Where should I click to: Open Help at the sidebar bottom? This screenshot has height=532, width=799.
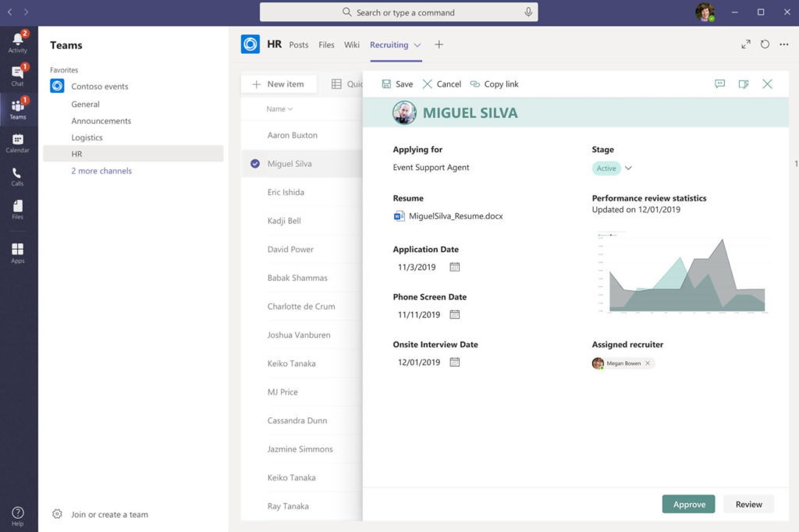pos(18,516)
